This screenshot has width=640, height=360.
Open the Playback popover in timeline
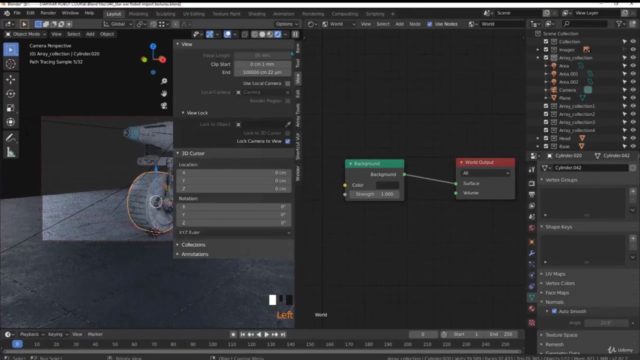point(32,334)
